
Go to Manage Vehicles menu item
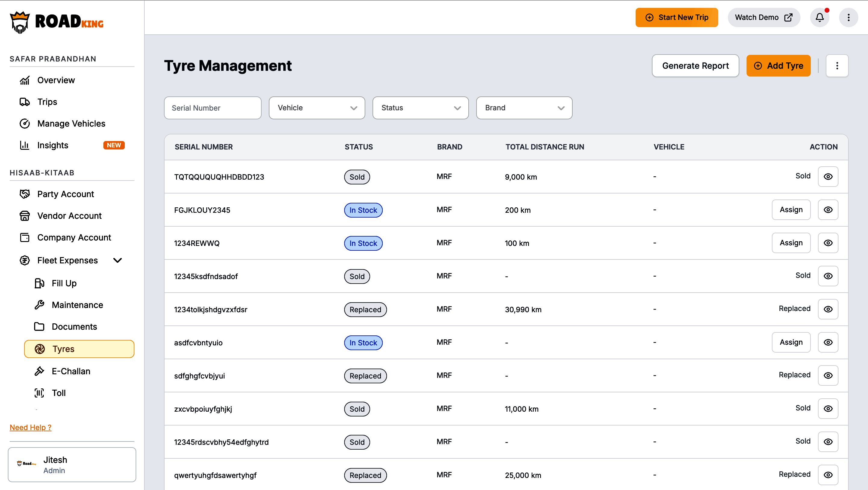click(x=71, y=123)
